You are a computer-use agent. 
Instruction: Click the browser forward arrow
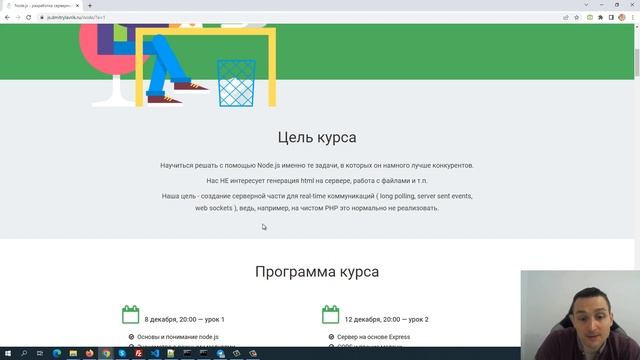coord(18,18)
